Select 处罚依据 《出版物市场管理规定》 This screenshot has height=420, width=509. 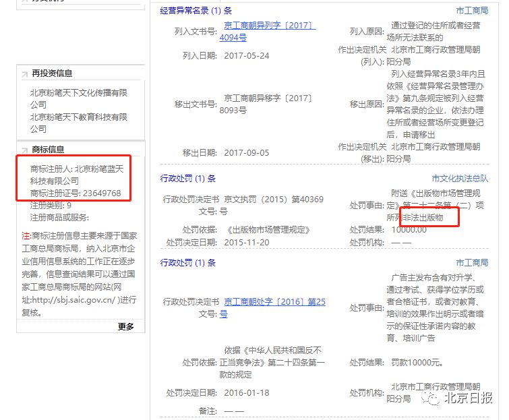[267, 230]
